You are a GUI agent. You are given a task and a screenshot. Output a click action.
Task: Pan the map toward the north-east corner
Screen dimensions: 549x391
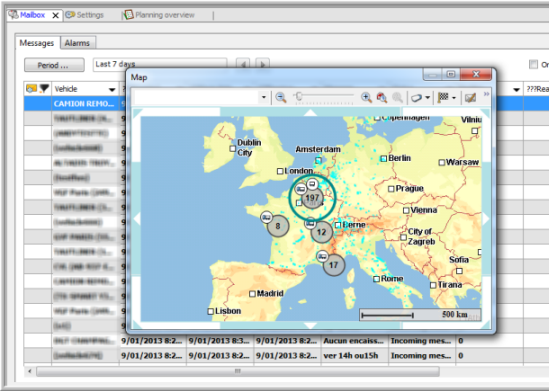(x=486, y=112)
